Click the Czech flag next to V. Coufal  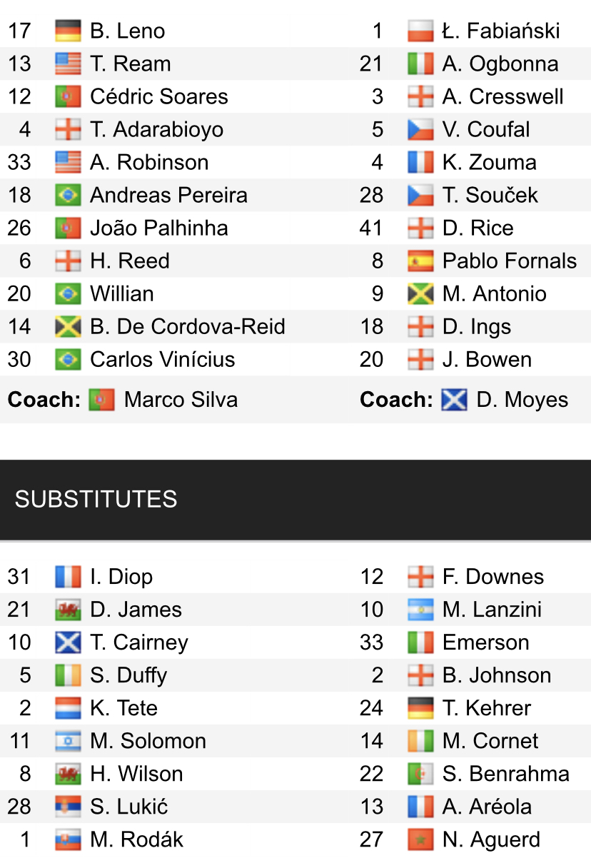pos(420,129)
